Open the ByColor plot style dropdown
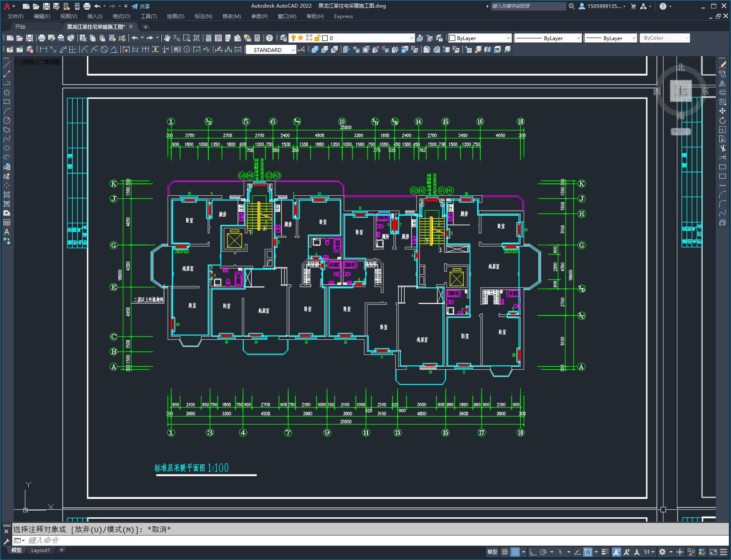Viewport: 731px width, 560px height. click(x=665, y=38)
